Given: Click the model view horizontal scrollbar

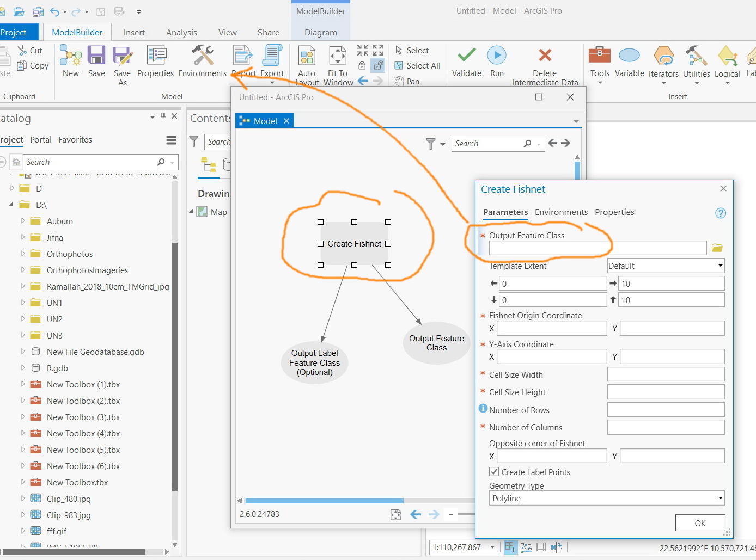Looking at the screenshot, I should 324,501.
